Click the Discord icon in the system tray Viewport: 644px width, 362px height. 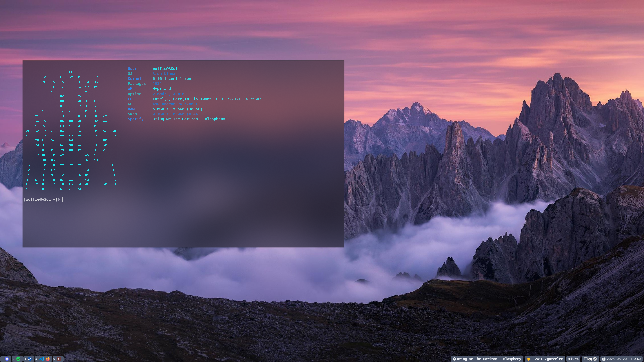[590, 359]
